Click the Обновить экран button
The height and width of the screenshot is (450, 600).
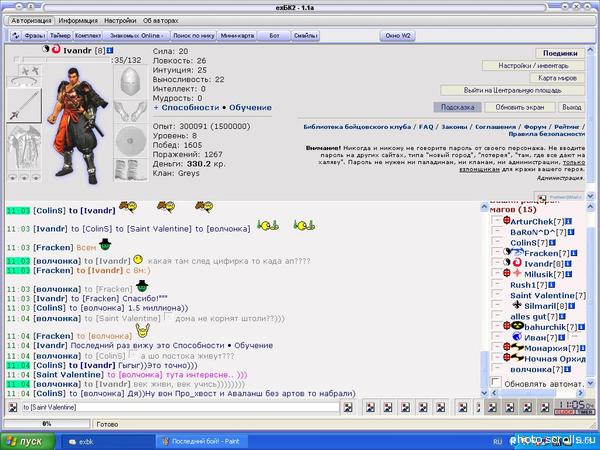click(519, 107)
